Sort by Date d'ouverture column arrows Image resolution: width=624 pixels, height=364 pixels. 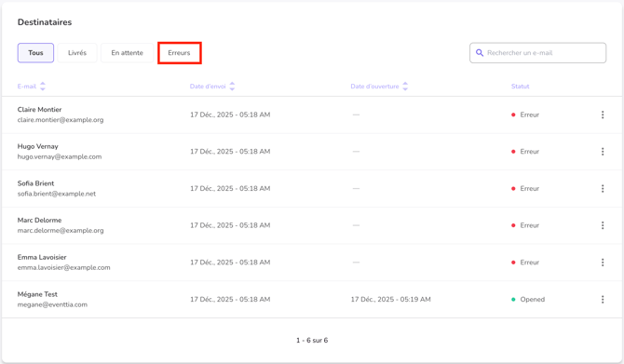tap(405, 87)
